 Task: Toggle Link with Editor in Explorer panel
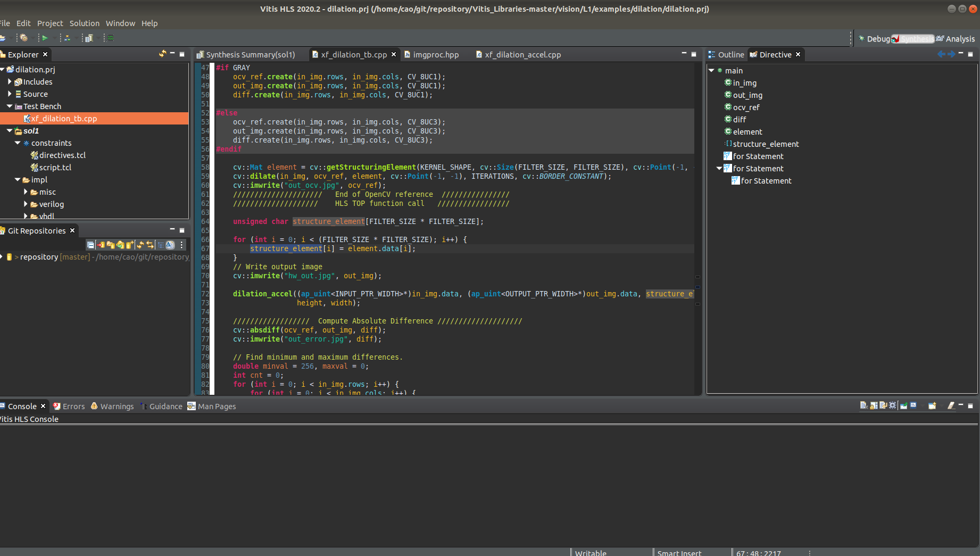pyautogui.click(x=162, y=54)
